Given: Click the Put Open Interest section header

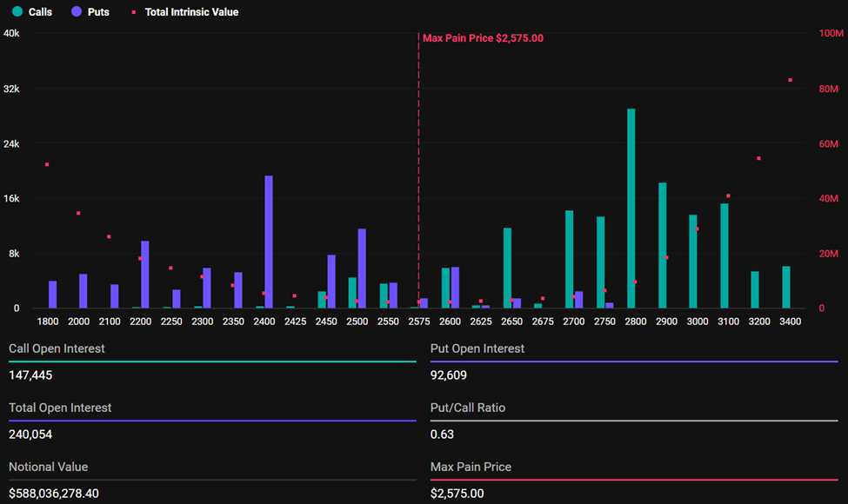Looking at the screenshot, I should tap(479, 348).
